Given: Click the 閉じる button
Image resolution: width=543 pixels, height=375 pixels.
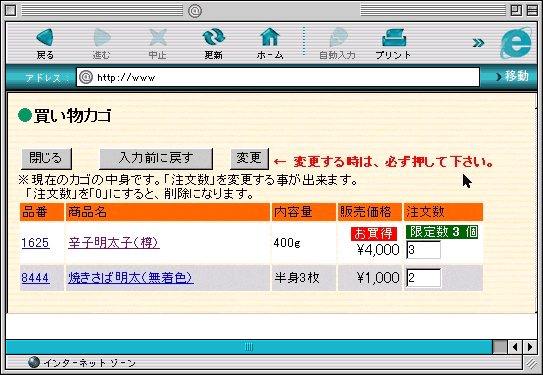Looking at the screenshot, I should 46,159.
